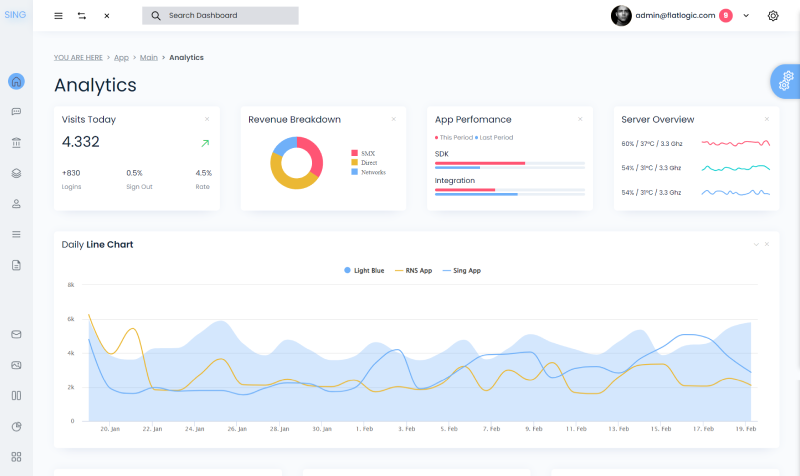Open the two-column layout sidebar icon
Viewport: 800px width, 476px height.
tap(16, 395)
